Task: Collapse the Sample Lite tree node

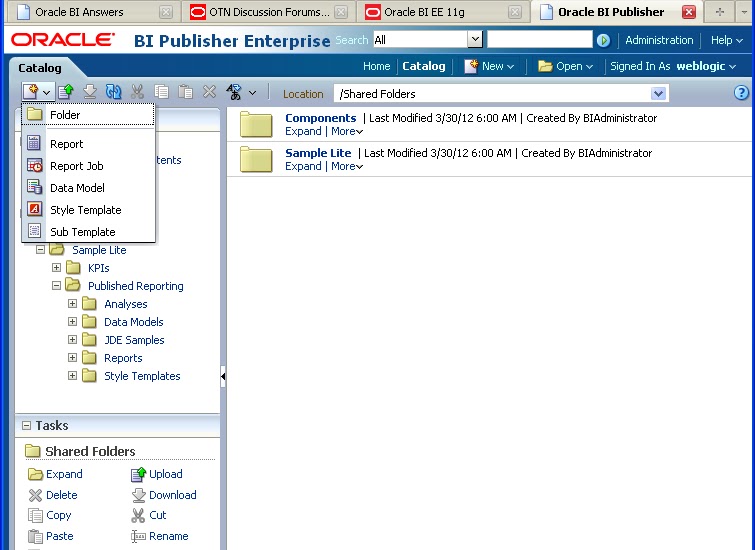Action: (x=40, y=249)
